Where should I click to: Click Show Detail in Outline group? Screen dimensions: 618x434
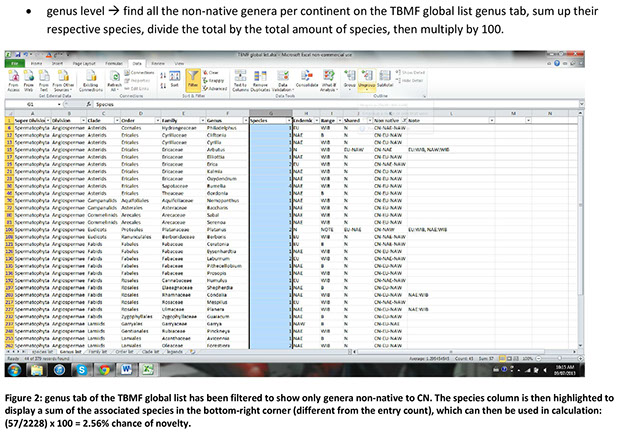[410, 73]
